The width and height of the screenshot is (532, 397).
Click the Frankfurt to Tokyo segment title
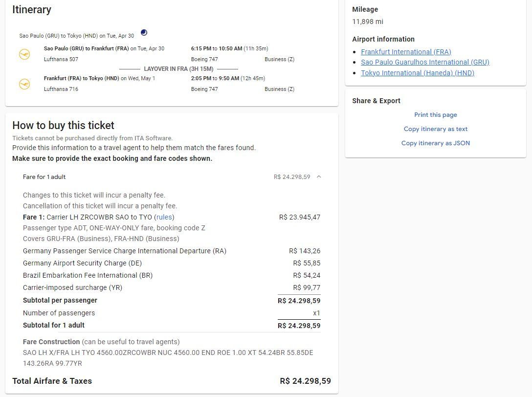click(82, 78)
